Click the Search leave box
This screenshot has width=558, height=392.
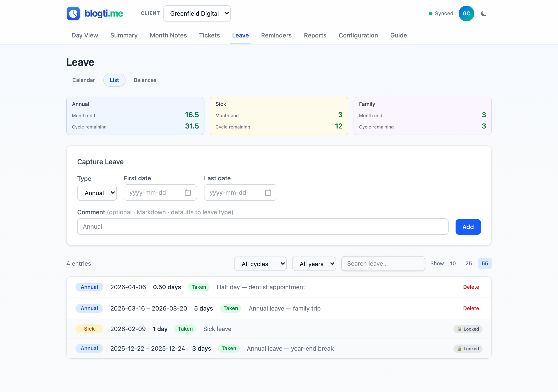point(383,264)
